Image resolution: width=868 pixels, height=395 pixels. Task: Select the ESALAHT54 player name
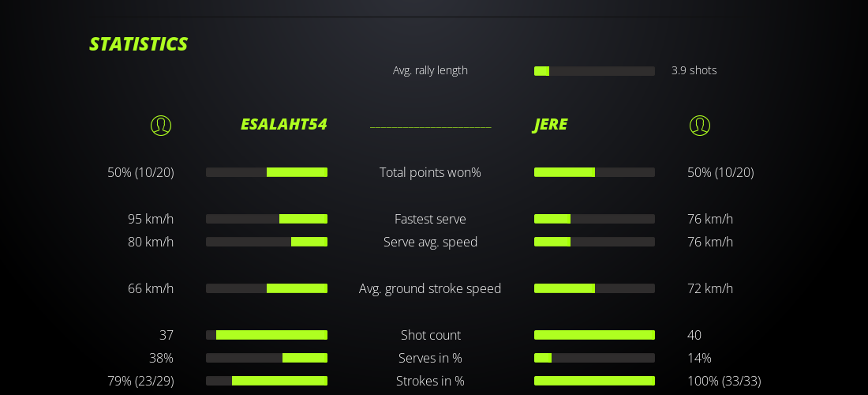coord(283,124)
